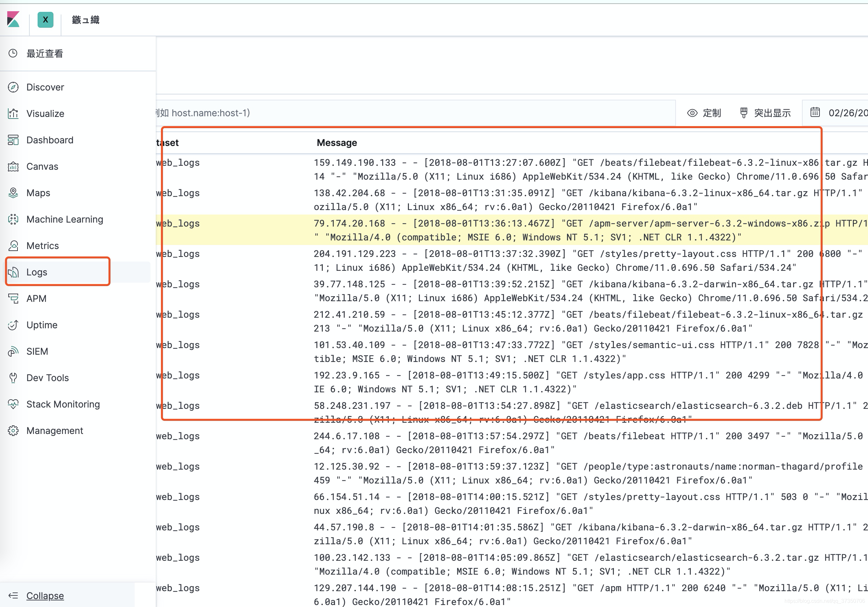868x607 pixels.
Task: Focus the log search query field
Action: [x=378, y=113]
